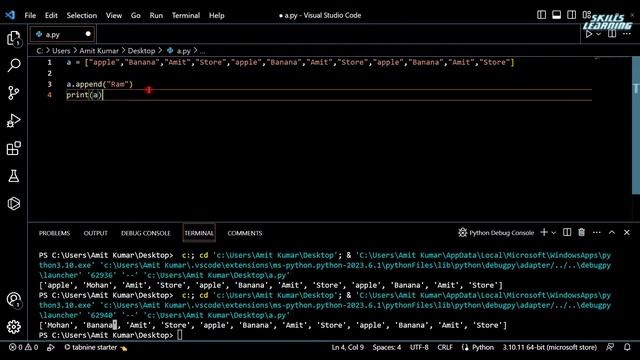This screenshot has height=360, width=640.
Task: Open the File menu
Action: [x=30, y=16]
